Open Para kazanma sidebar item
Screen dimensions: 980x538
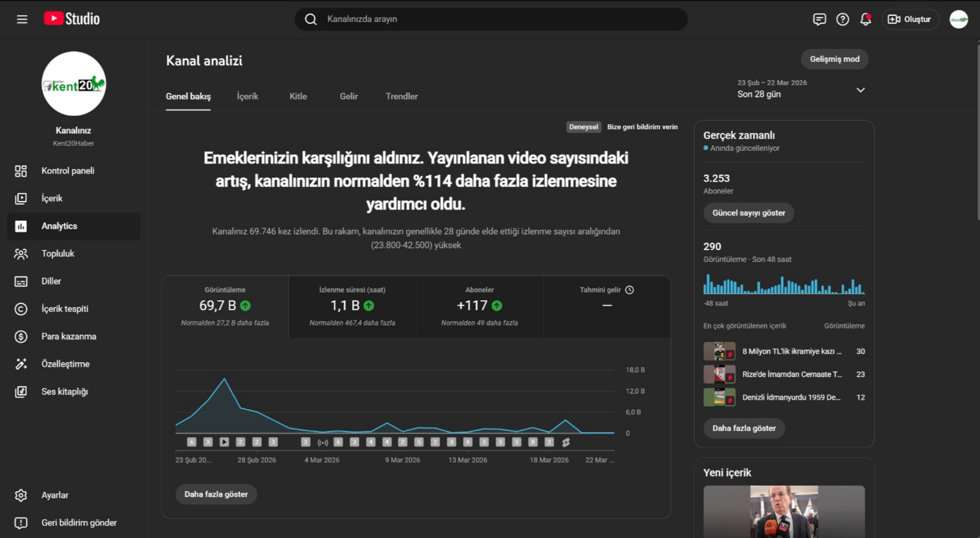(x=68, y=336)
